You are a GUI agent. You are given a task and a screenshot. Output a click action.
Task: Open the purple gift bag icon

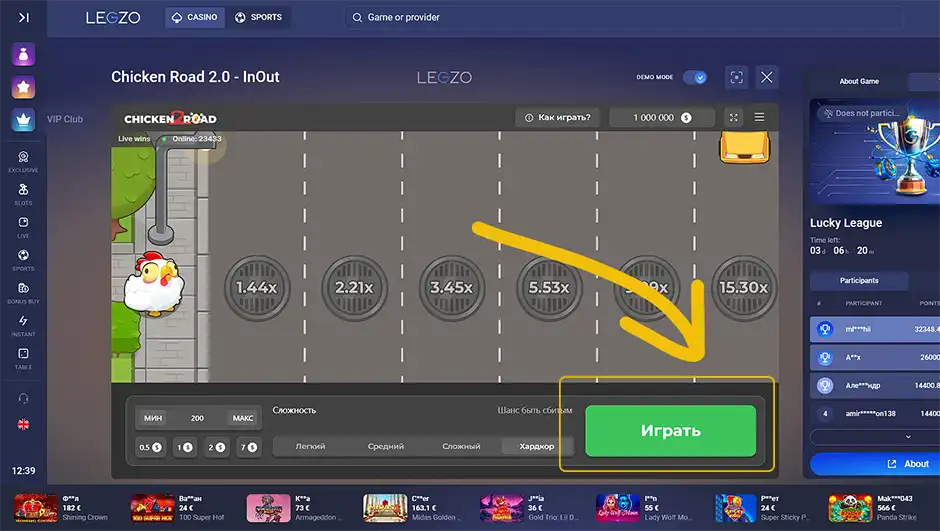point(23,55)
